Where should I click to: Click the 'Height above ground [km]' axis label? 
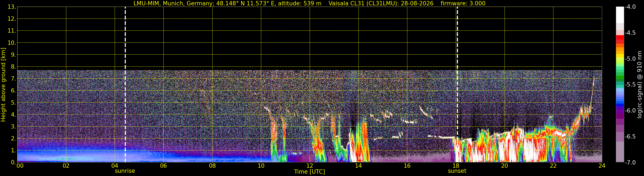(x=3, y=85)
